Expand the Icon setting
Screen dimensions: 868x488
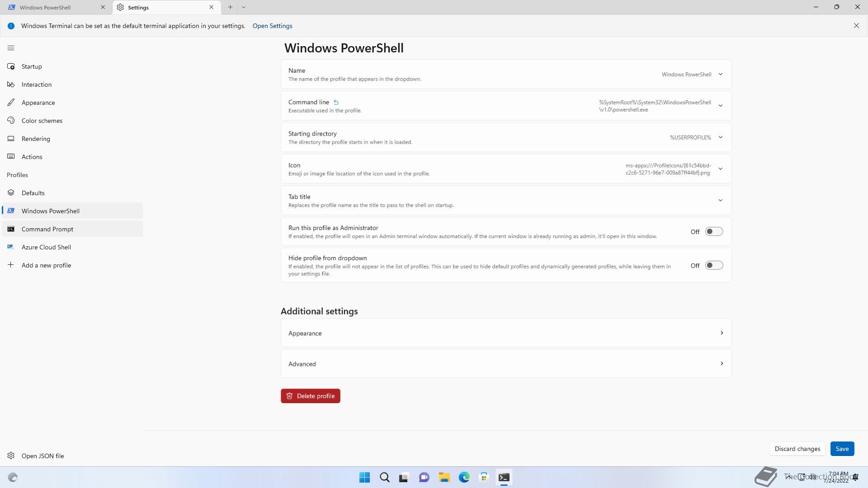(x=506, y=169)
